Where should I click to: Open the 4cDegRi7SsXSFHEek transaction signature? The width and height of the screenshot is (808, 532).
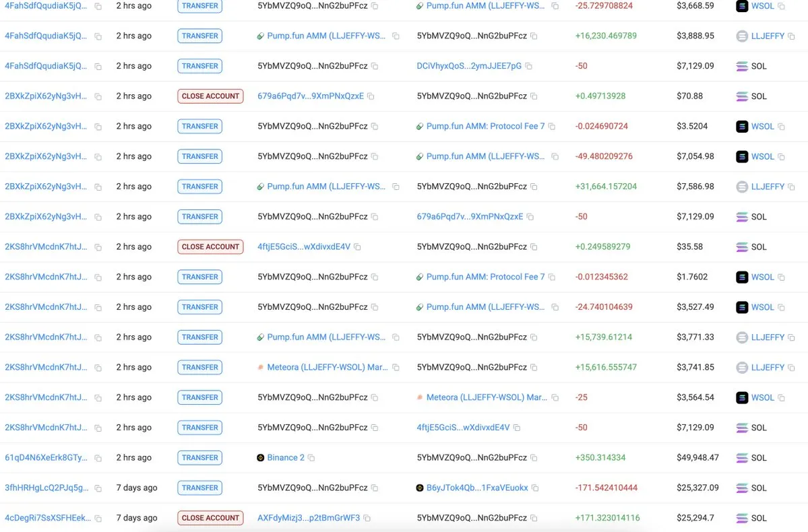pos(48,518)
